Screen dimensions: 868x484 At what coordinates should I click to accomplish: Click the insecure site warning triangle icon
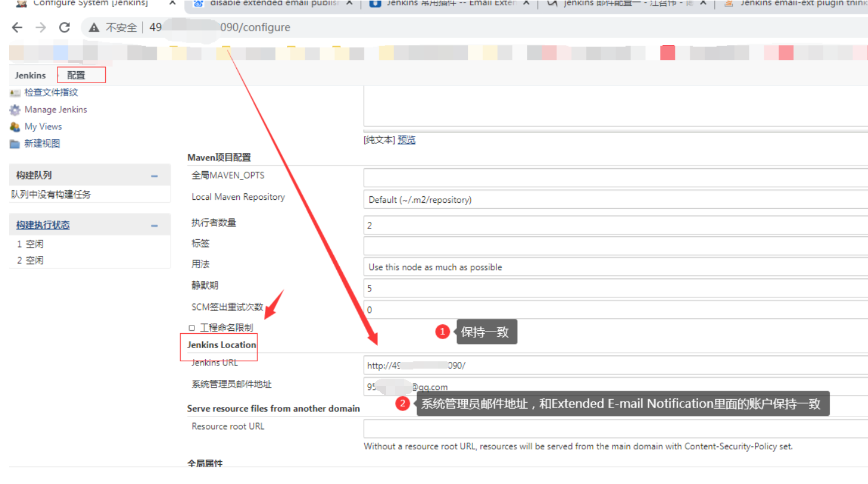94,28
